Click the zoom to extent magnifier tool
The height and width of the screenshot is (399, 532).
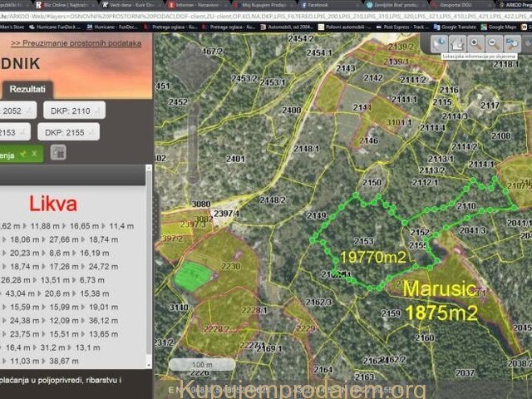click(x=513, y=42)
